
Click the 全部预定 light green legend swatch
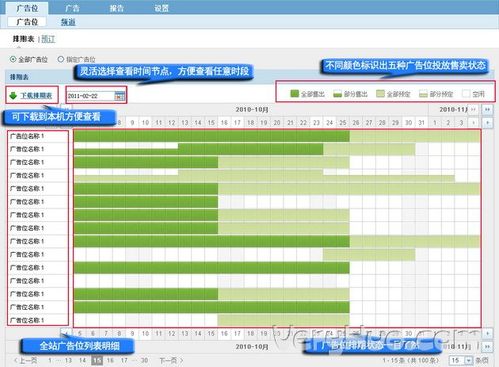(380, 94)
